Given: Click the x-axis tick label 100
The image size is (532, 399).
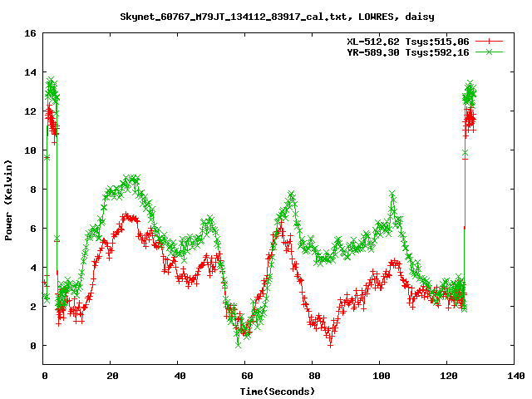Looking at the screenshot, I should (381, 376).
